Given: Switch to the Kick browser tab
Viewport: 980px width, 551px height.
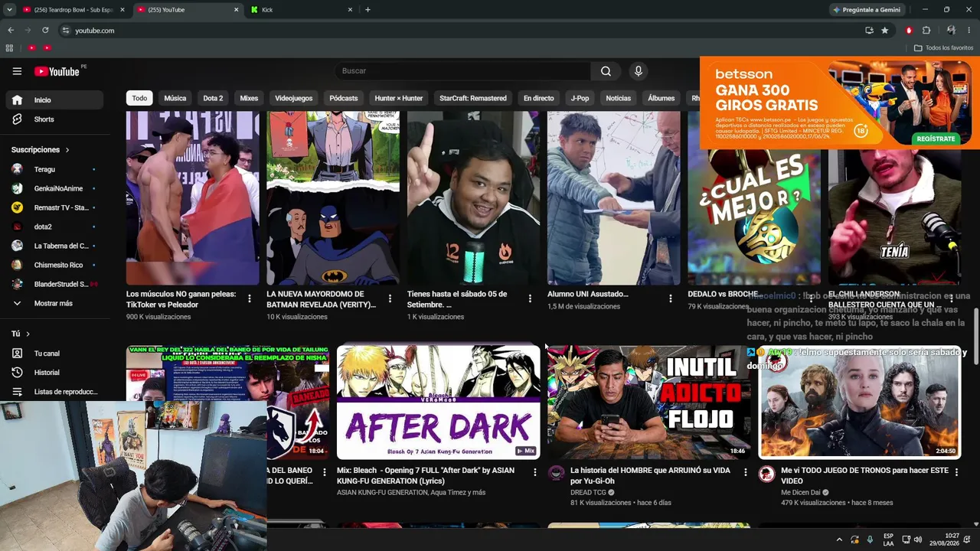Looking at the screenshot, I should [x=302, y=10].
